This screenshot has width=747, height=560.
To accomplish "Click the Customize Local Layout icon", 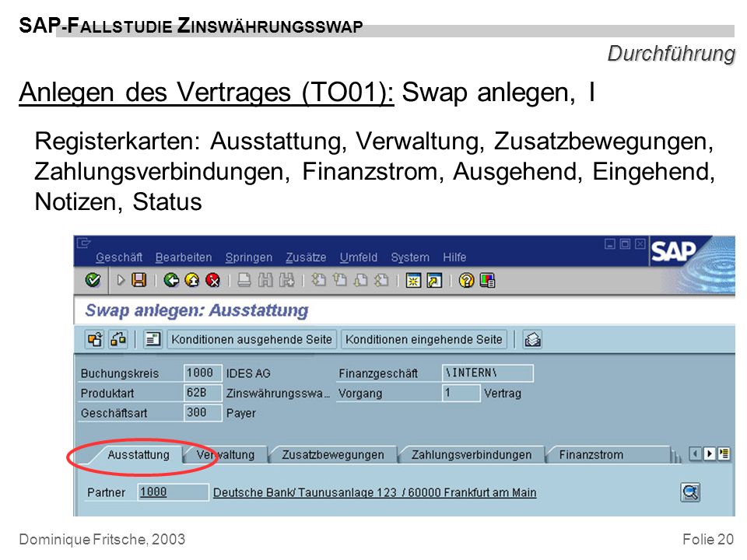I will pyautogui.click(x=487, y=281).
